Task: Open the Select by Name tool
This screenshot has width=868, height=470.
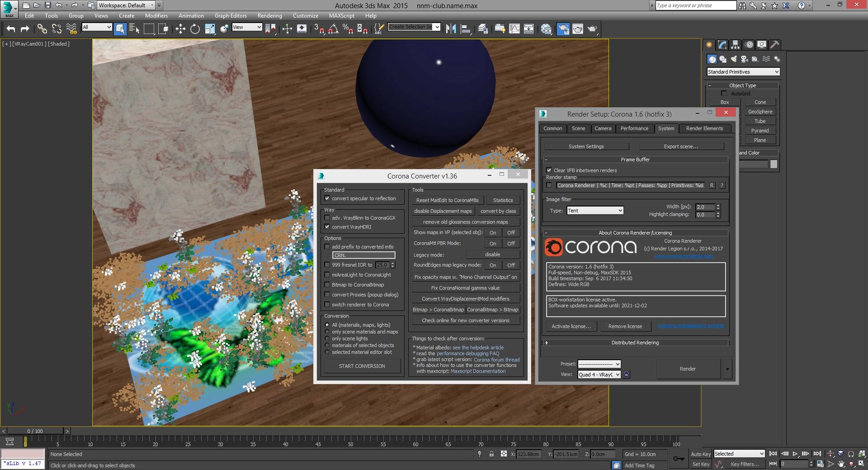Action: (x=134, y=29)
